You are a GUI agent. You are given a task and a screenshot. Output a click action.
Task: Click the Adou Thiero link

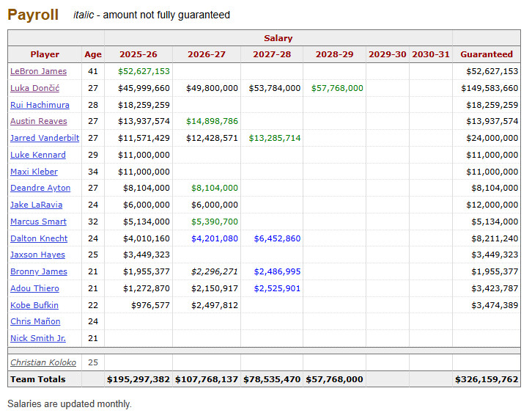[35, 288]
